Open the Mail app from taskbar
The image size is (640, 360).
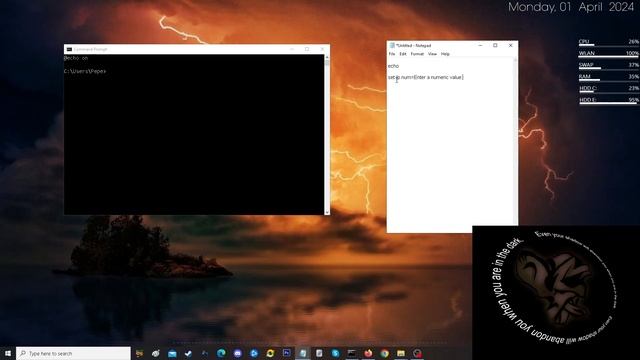172,353
